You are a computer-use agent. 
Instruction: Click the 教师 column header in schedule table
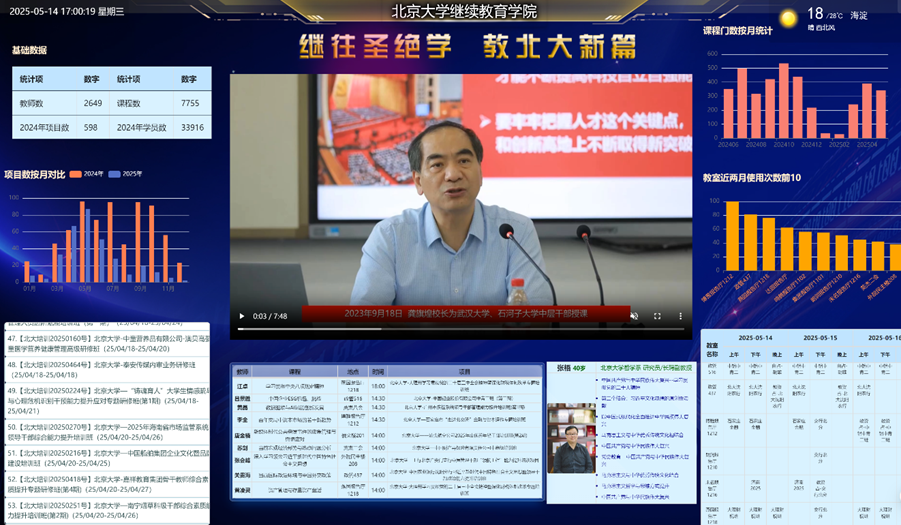[242, 372]
